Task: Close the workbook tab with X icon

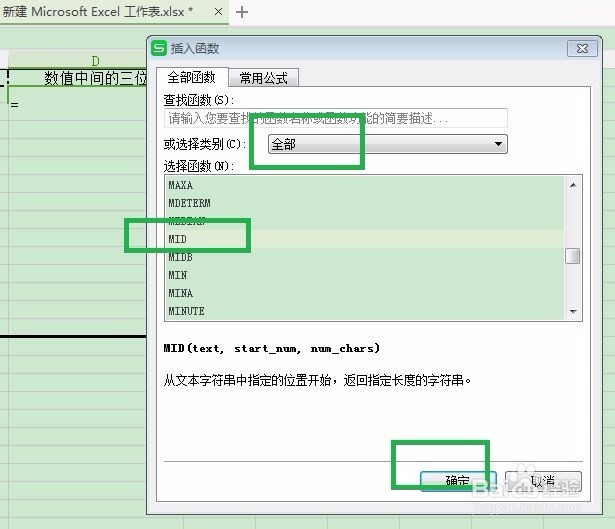Action: click(x=218, y=12)
